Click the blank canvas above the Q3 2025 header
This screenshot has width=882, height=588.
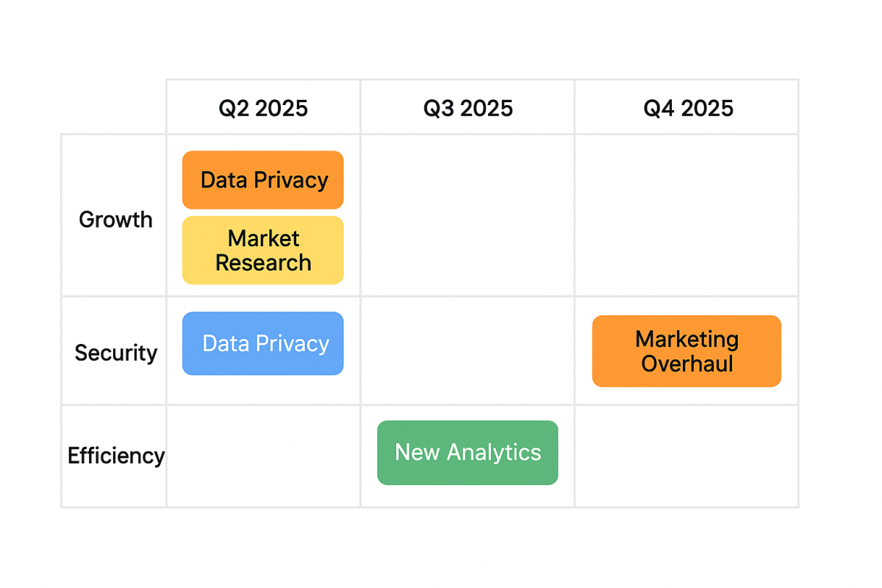coord(467,40)
